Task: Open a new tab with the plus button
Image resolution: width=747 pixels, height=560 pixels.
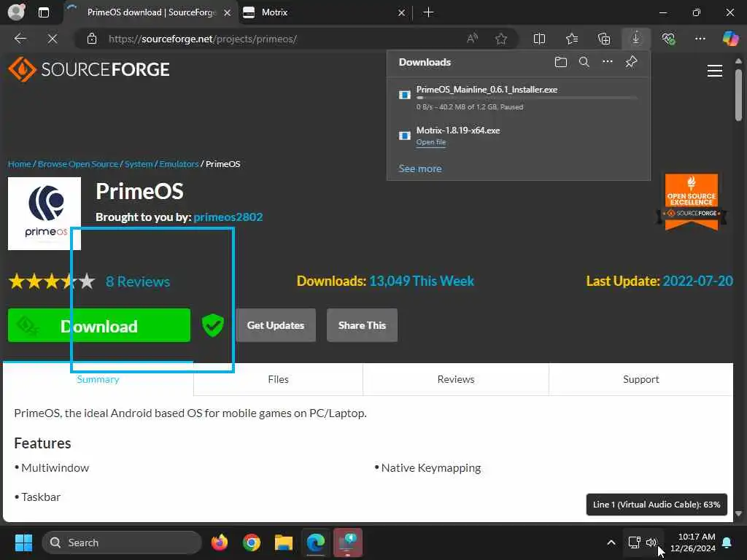Action: pos(428,12)
